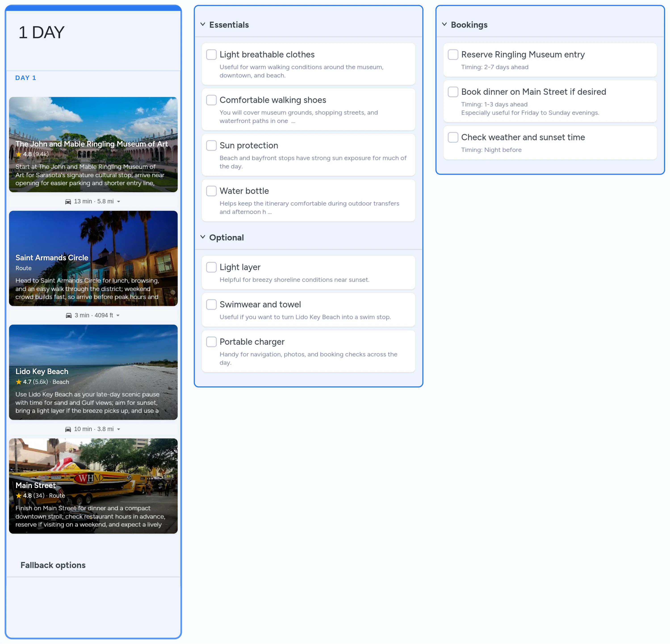Expand 3 min · 4094 ft route dropdown

[118, 315]
